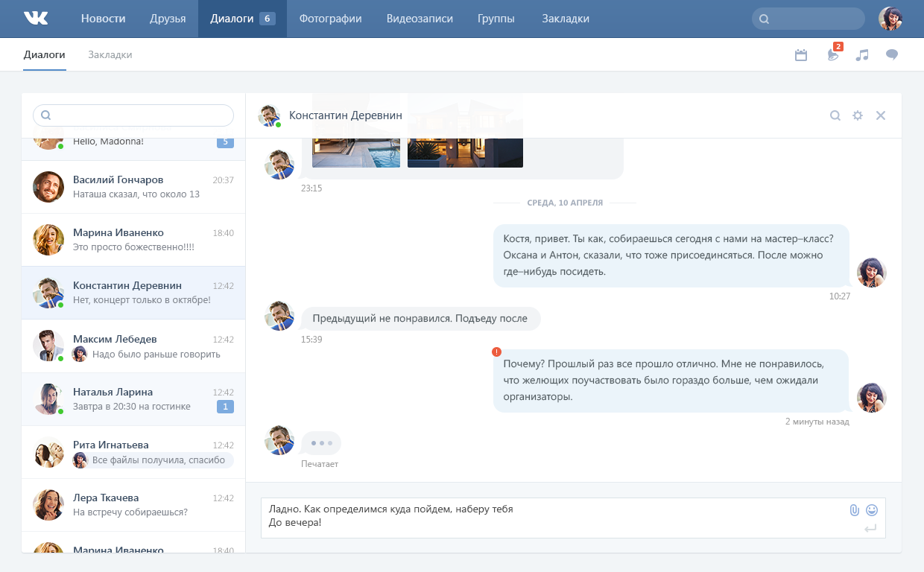The width and height of the screenshot is (924, 572).
Task: Click Константин's avatar in chat header
Action: 269,115
